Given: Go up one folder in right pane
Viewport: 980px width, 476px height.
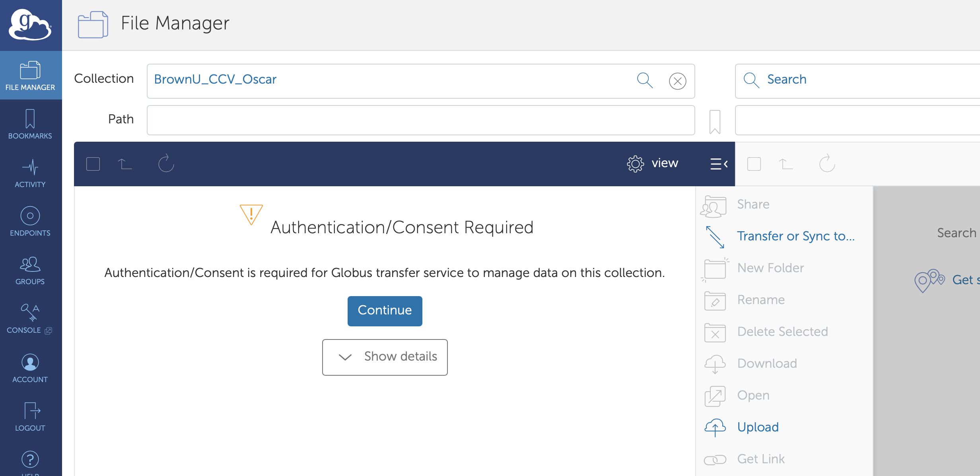Looking at the screenshot, I should point(786,164).
